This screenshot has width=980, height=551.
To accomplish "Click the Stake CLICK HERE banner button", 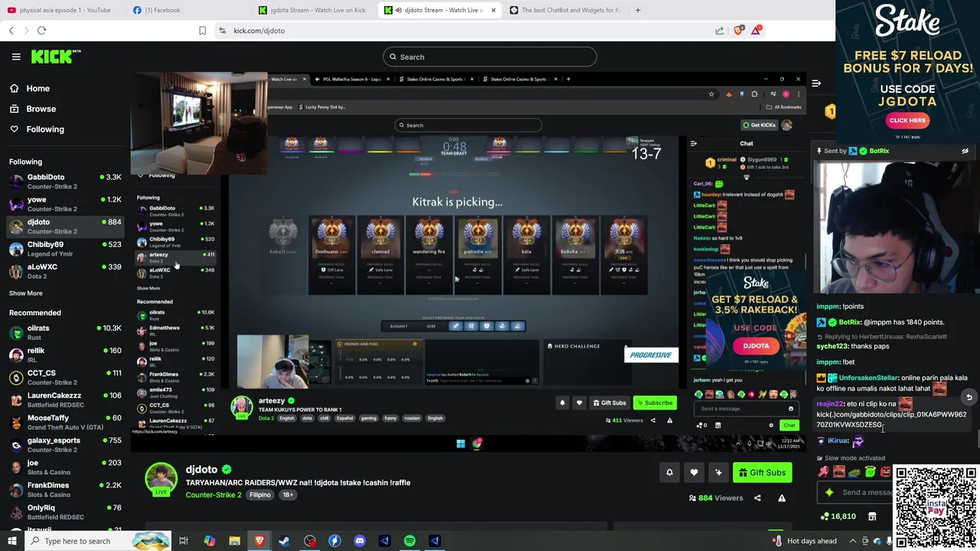I will click(907, 120).
